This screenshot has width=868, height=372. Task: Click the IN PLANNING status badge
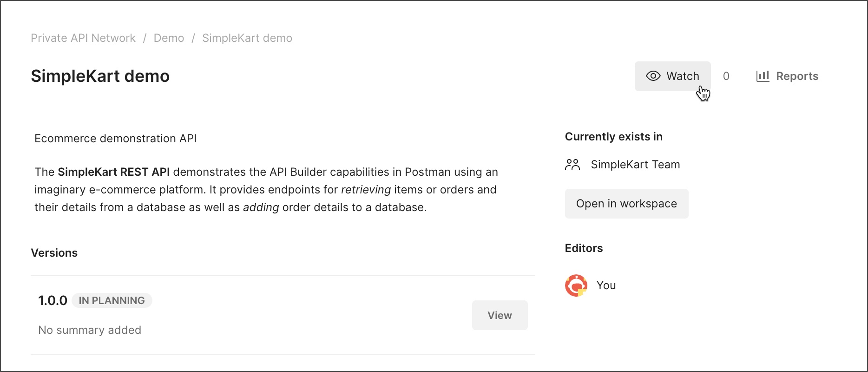click(x=112, y=300)
